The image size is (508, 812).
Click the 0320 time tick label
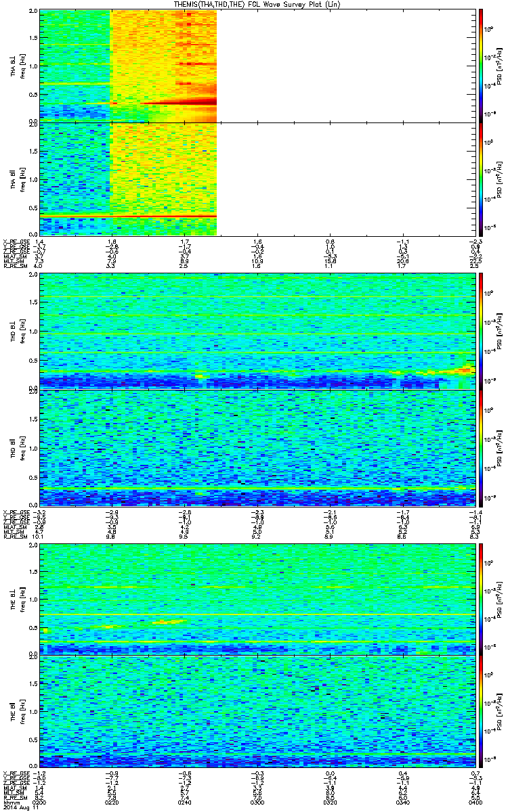click(x=330, y=801)
